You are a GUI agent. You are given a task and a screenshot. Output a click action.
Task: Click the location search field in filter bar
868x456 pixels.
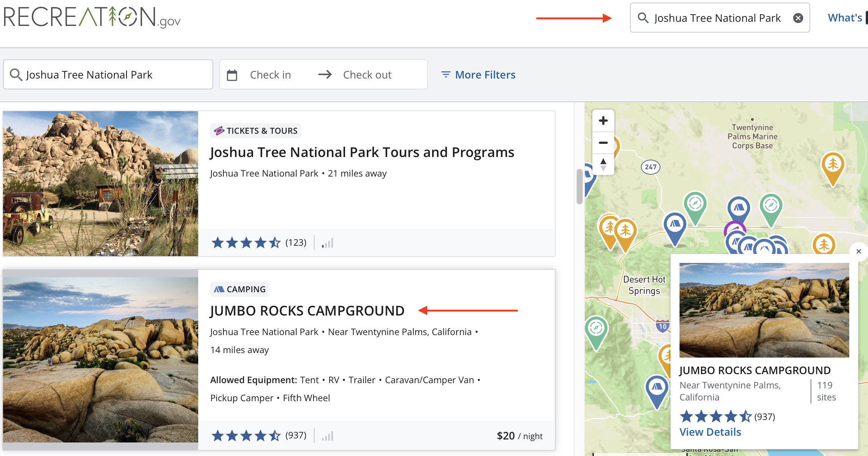coord(108,75)
